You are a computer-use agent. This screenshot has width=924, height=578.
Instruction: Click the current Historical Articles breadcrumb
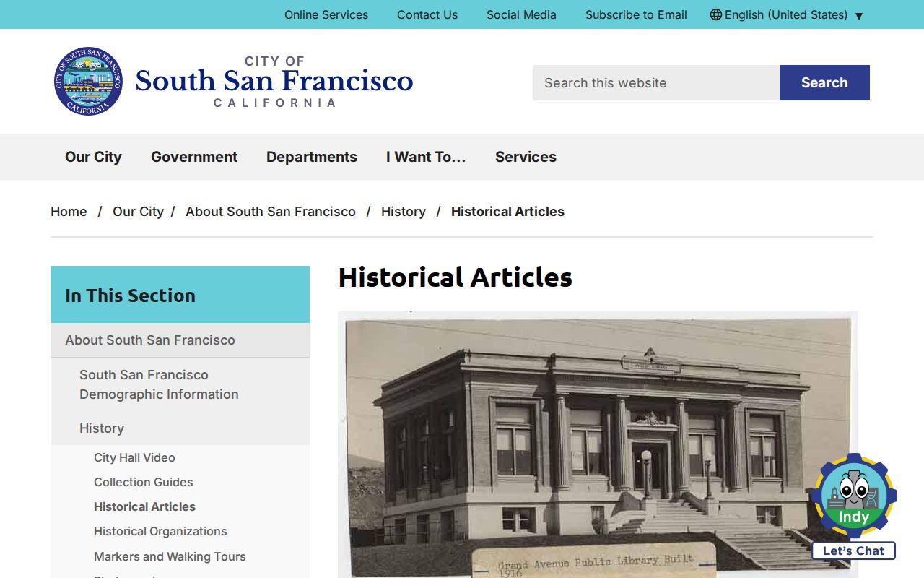[507, 212]
